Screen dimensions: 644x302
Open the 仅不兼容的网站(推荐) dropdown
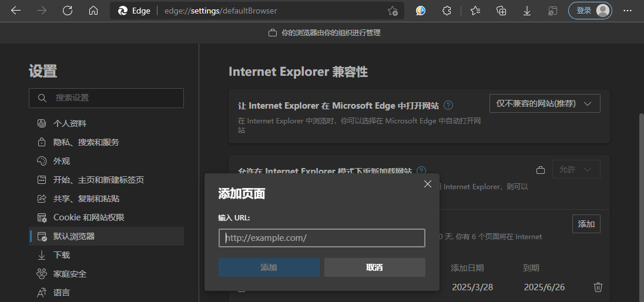click(545, 103)
